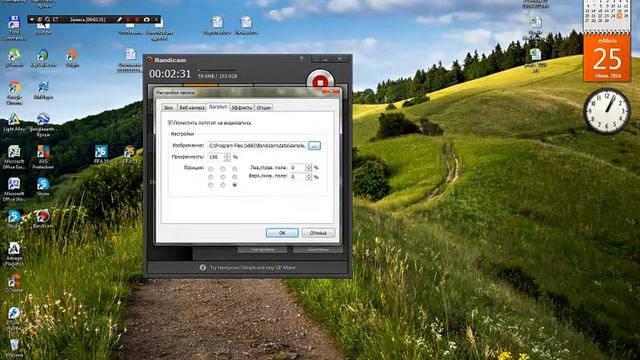Image resolution: width=640 pixels, height=360 pixels.
Task: Close the recording settings dialog
Action: [331, 92]
